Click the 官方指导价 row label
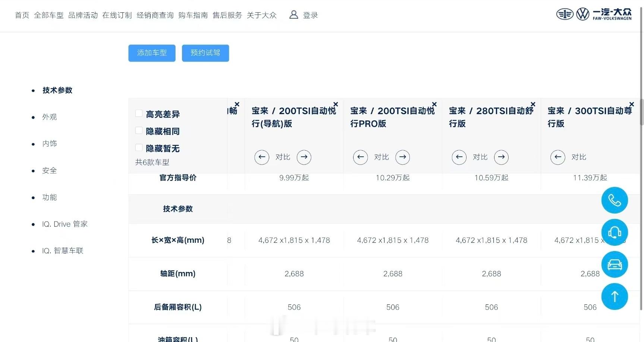Screen dimensions: 644x342 178,178
